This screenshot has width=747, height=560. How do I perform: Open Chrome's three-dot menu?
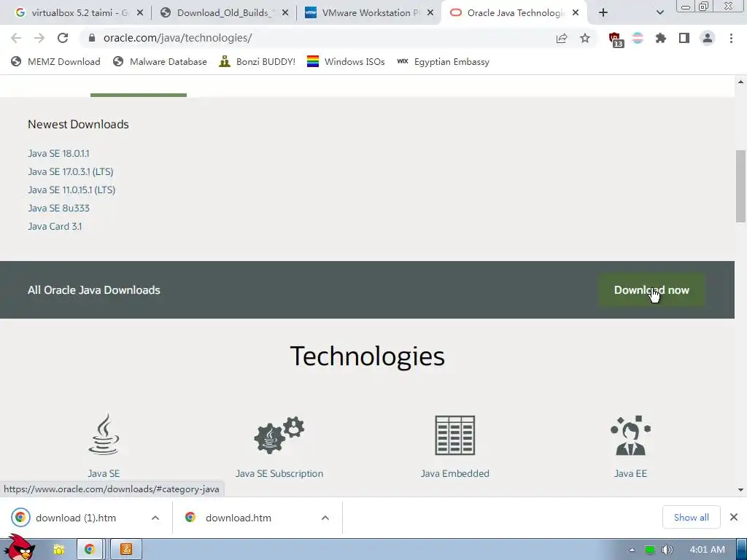[731, 38]
